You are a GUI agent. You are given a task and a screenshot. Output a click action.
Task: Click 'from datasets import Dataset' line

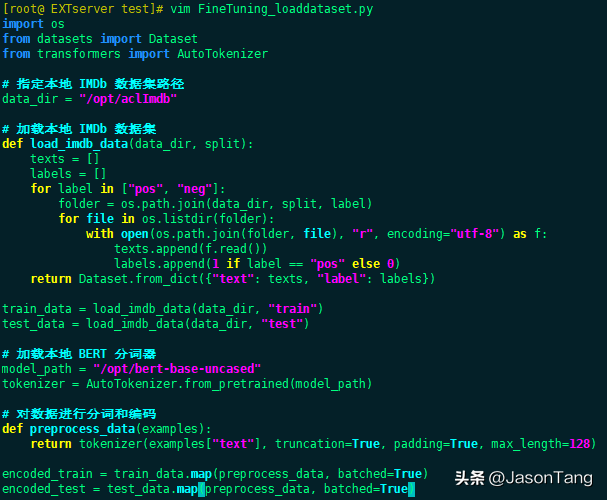pyautogui.click(x=100, y=39)
